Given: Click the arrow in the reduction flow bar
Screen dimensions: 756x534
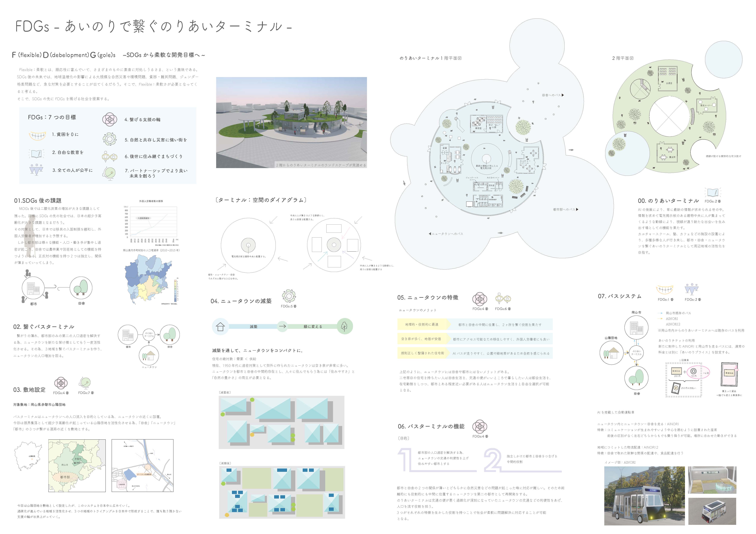Looking at the screenshot, I should point(282,327).
